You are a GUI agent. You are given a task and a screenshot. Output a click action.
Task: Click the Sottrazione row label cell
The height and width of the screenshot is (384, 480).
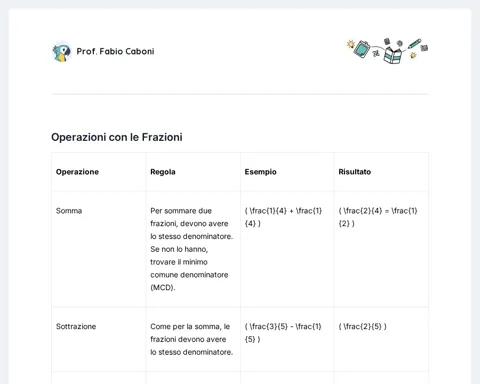tap(99, 339)
